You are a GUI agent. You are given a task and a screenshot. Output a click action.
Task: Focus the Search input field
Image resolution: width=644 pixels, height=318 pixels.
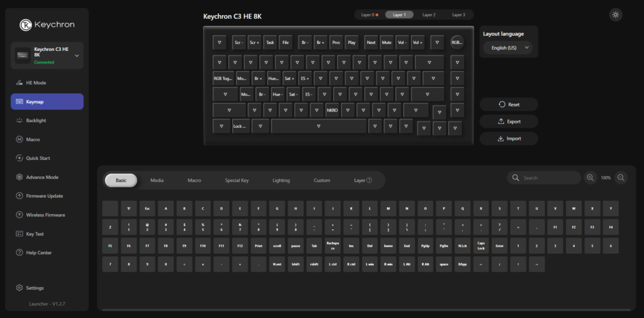[x=544, y=178]
